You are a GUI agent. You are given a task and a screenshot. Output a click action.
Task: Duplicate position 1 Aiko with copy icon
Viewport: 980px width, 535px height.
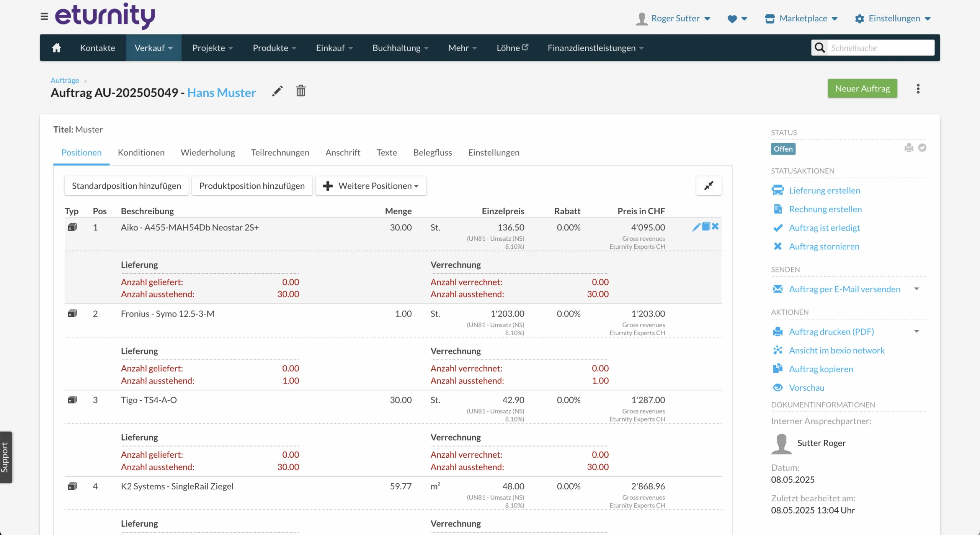pyautogui.click(x=706, y=227)
